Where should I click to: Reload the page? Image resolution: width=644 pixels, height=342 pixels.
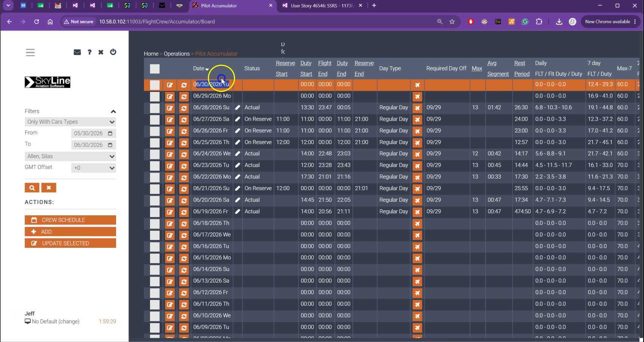pyautogui.click(x=37, y=22)
